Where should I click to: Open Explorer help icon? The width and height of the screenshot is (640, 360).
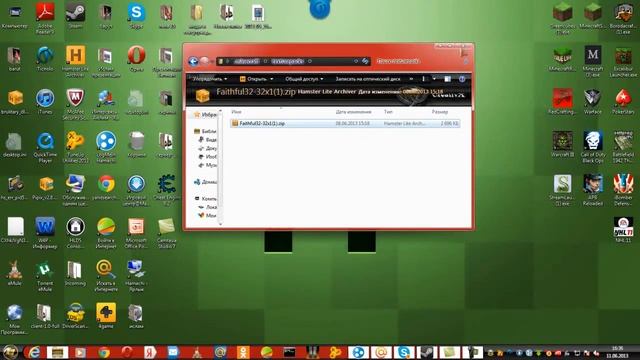[462, 79]
